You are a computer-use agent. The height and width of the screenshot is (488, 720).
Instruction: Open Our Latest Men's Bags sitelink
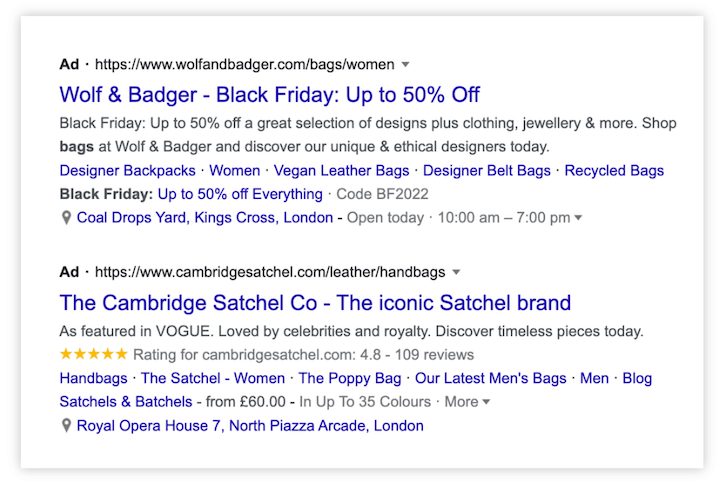point(490,378)
